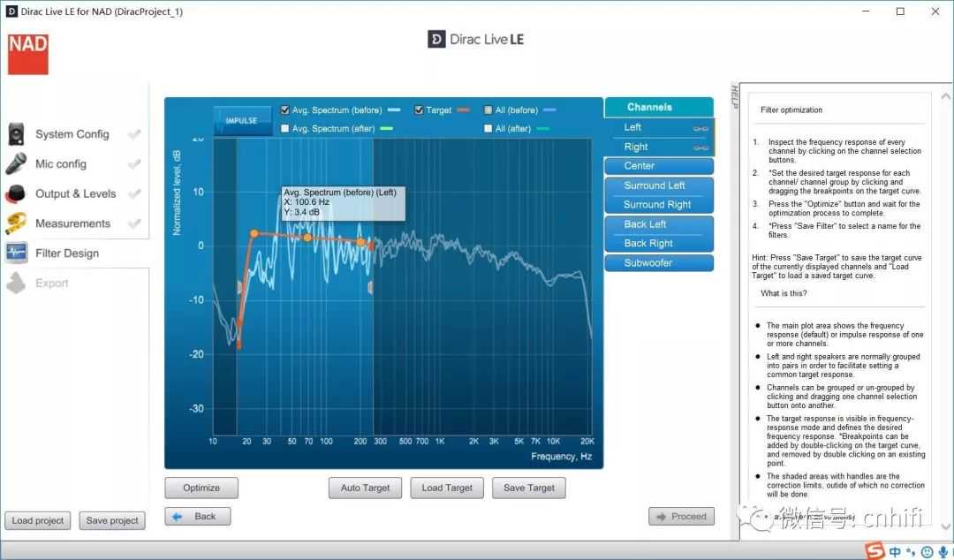Uncheck Avg. Spectrum (before) checkbox
954x560 pixels.
[x=285, y=110]
